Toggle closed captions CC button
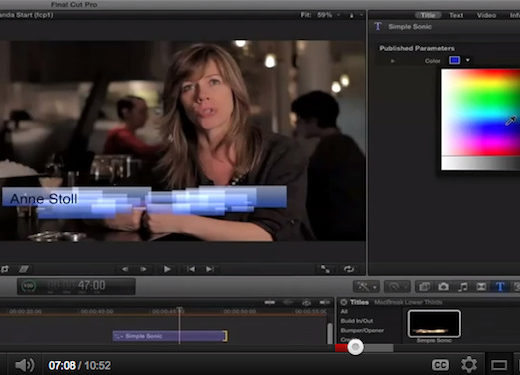 coord(440,365)
